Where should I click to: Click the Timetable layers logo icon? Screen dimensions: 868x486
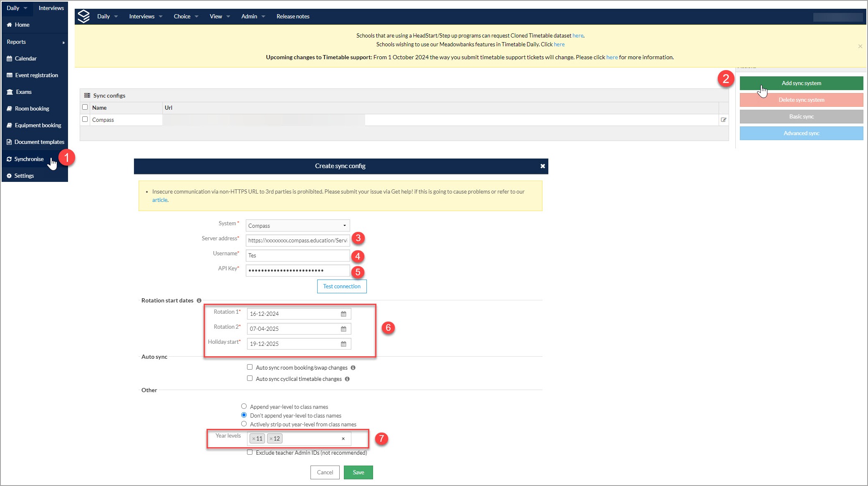tap(84, 16)
